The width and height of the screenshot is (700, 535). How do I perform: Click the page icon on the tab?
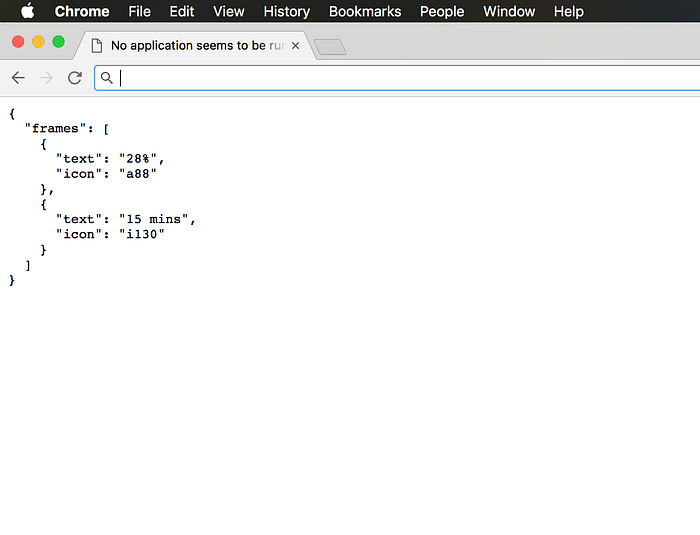click(96, 46)
